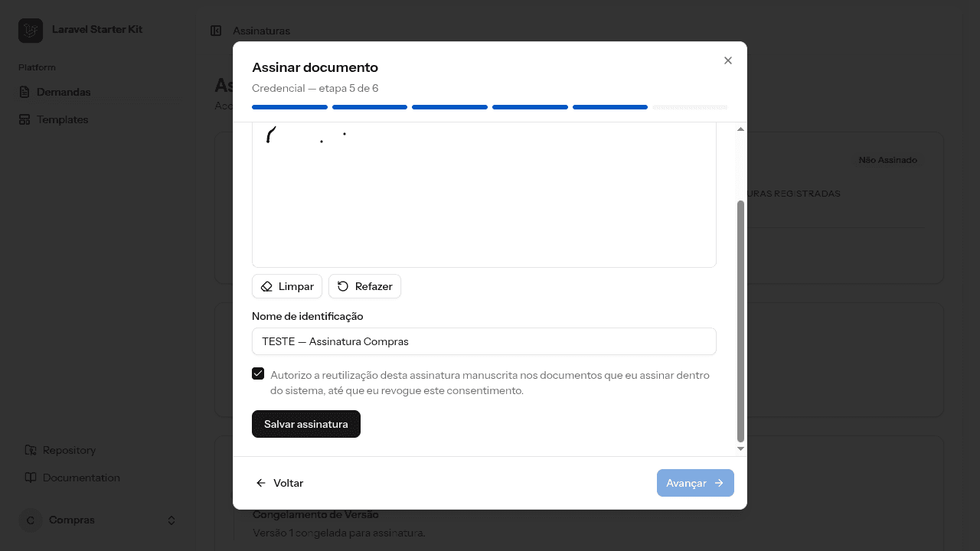The width and height of the screenshot is (980, 551).
Task: Click the sixth step progress segment
Action: (x=691, y=107)
